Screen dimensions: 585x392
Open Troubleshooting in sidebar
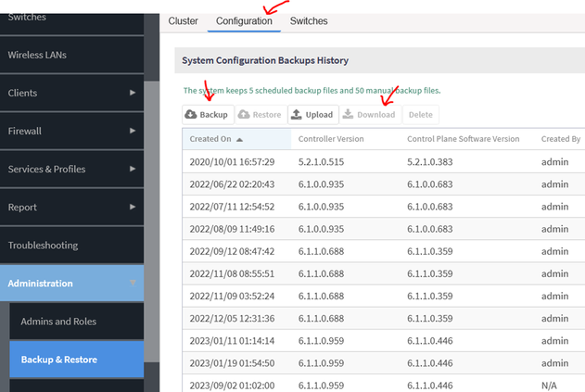pos(43,246)
